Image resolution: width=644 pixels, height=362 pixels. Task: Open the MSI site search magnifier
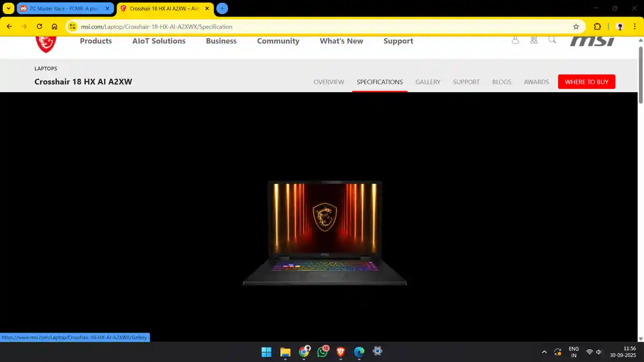point(552,40)
